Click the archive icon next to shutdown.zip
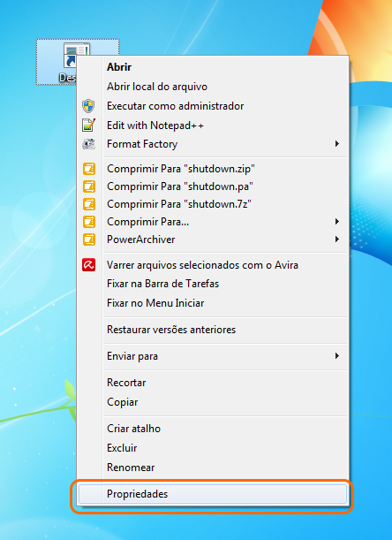The width and height of the screenshot is (392, 540). pyautogui.click(x=89, y=169)
